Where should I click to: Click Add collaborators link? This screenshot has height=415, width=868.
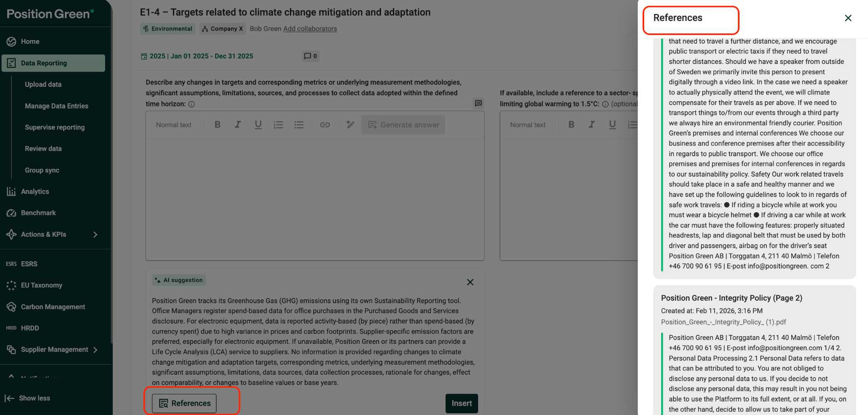pos(310,29)
